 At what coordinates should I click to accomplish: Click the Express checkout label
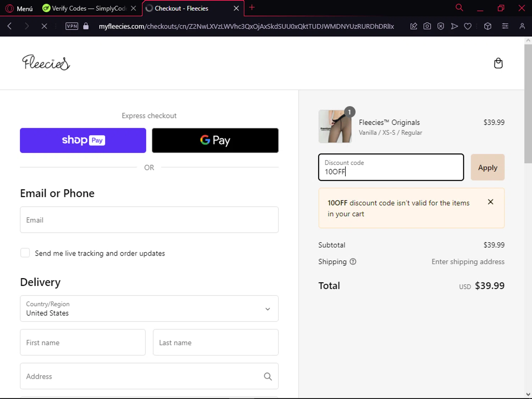[149, 116]
